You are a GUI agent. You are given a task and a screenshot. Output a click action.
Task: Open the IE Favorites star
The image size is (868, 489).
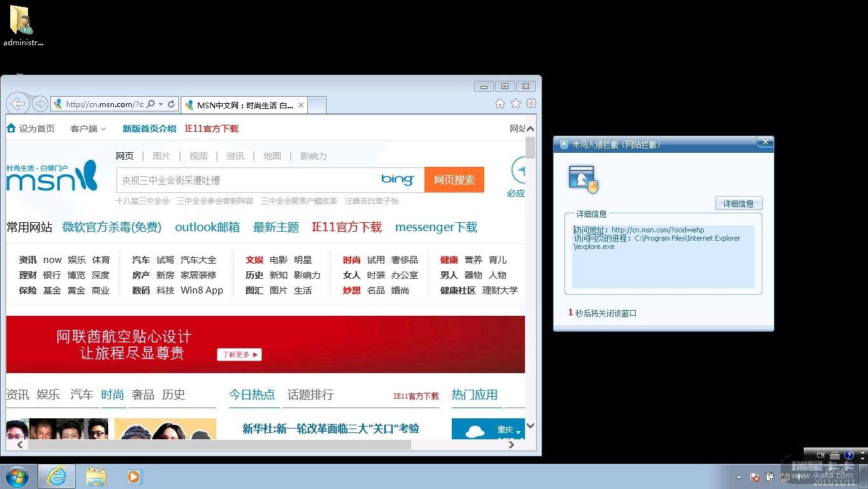pos(515,104)
